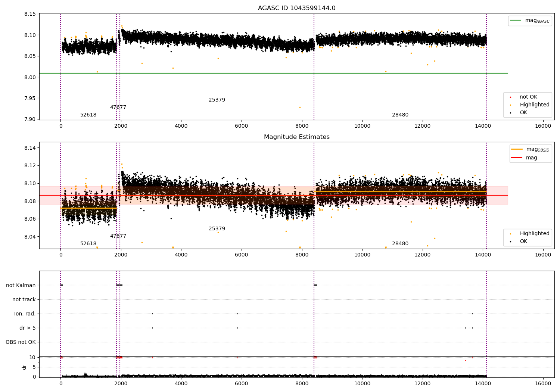Click obsid label 25379 in the Magnitude Estimates panel
Viewport: 560px width, 392px height.
(x=217, y=229)
